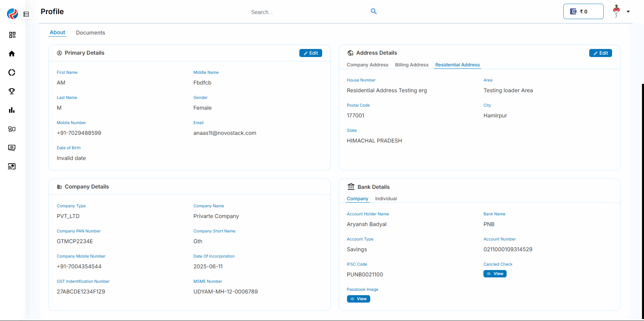
Task: Select the Billing Address tab
Action: pos(412,65)
